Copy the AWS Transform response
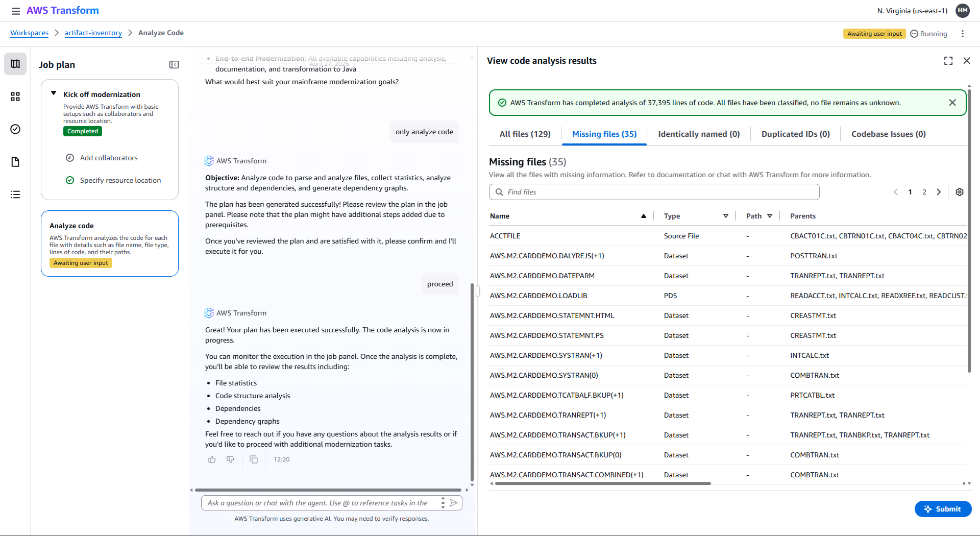The height and width of the screenshot is (536, 980). point(254,459)
